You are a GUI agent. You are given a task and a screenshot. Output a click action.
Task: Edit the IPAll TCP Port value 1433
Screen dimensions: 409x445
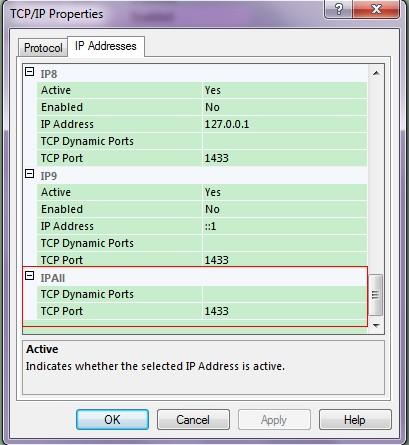coord(285,311)
